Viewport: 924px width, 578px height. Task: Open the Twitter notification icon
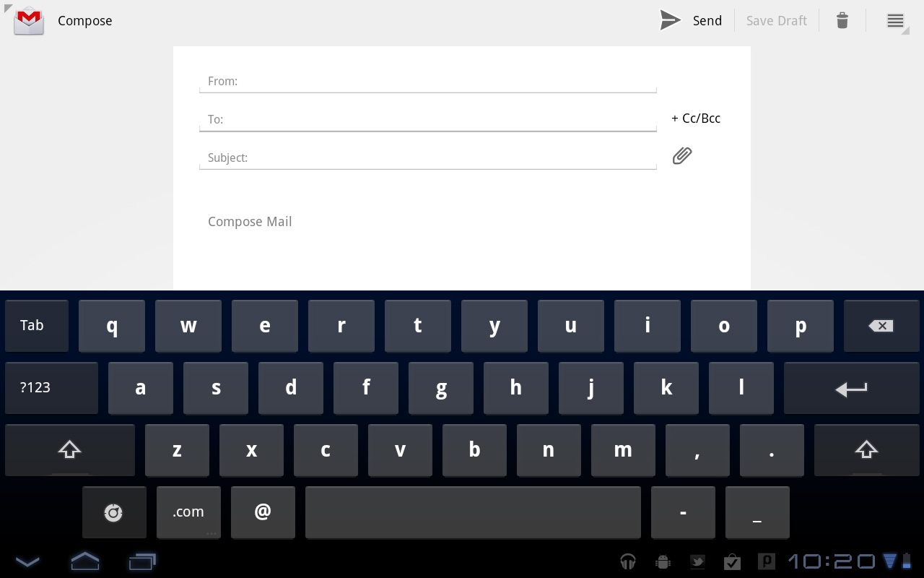click(x=697, y=561)
